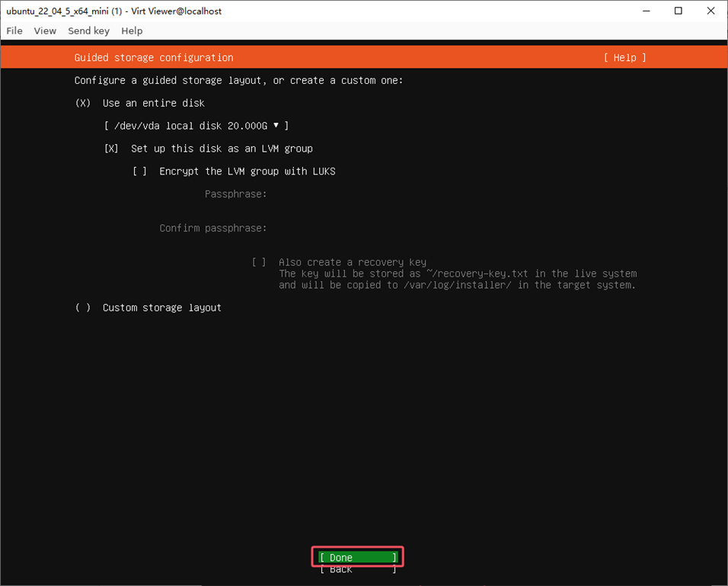The image size is (728, 586).
Task: Minimize the Virt Viewer window
Action: click(647, 11)
